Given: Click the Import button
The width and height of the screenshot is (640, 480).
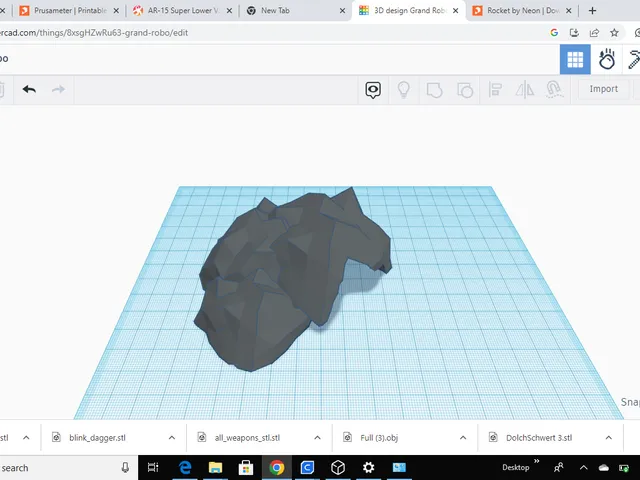Looking at the screenshot, I should point(603,89).
